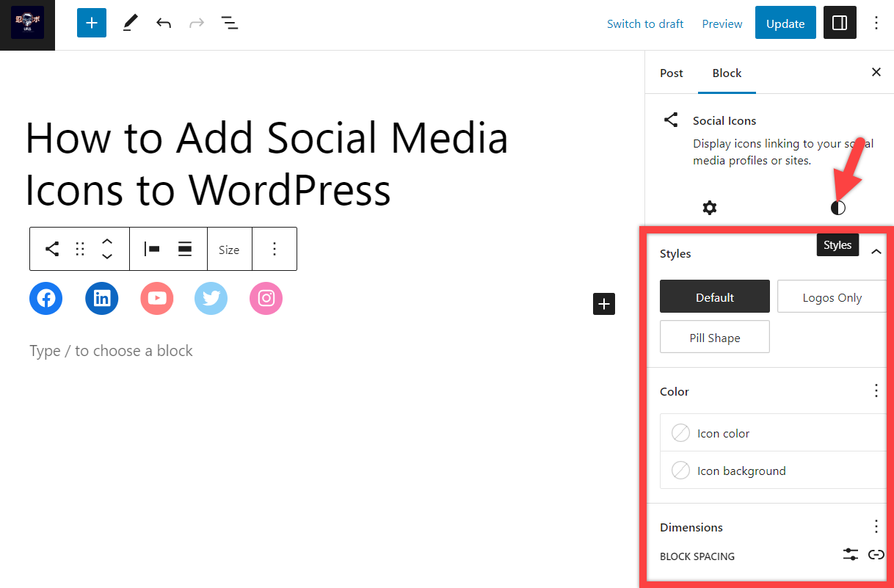Open the block inserter plus button

click(92, 23)
